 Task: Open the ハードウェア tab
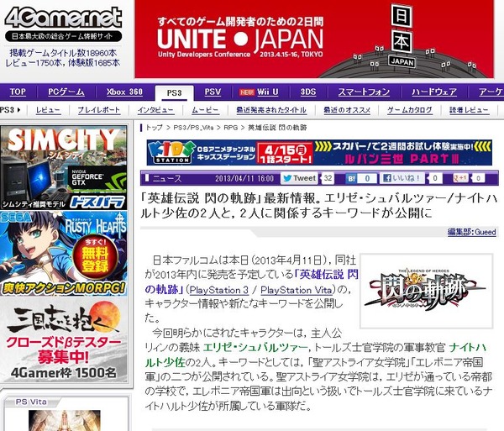click(x=434, y=92)
